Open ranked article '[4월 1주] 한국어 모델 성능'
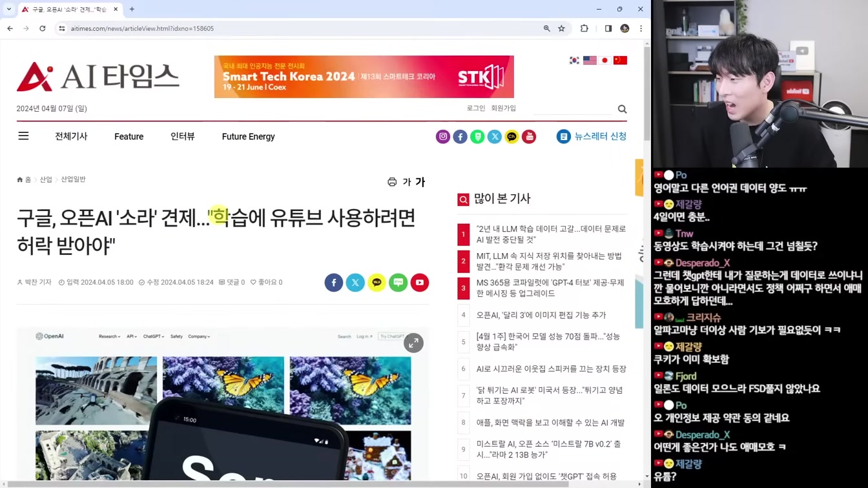The height and width of the screenshot is (488, 868). tap(548, 341)
